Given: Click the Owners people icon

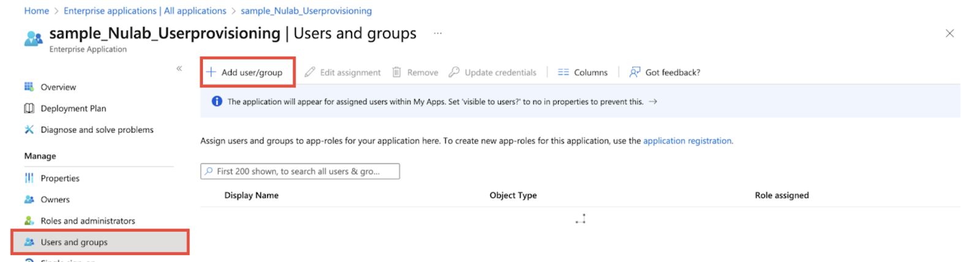Looking at the screenshot, I should tap(29, 199).
